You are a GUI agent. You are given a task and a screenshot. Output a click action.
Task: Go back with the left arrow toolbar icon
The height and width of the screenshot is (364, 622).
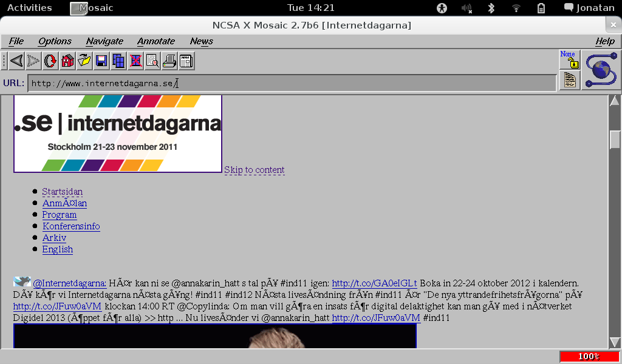coord(16,61)
